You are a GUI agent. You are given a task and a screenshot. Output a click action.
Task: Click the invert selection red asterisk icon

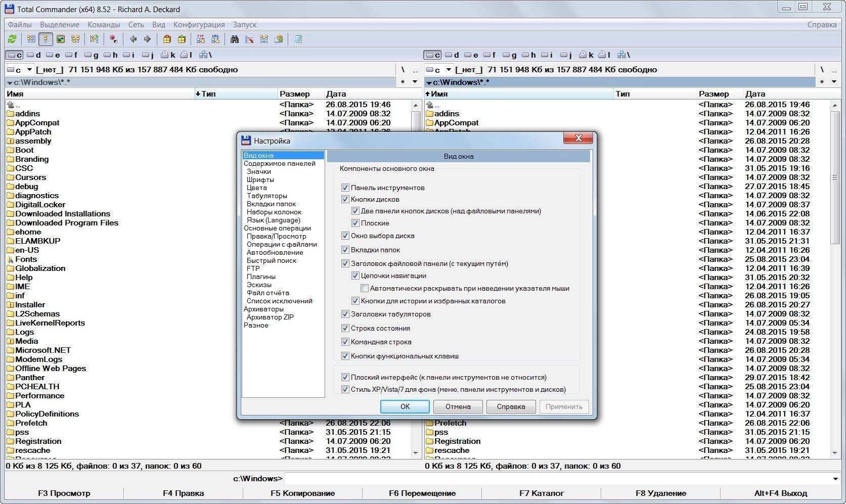[x=113, y=39]
